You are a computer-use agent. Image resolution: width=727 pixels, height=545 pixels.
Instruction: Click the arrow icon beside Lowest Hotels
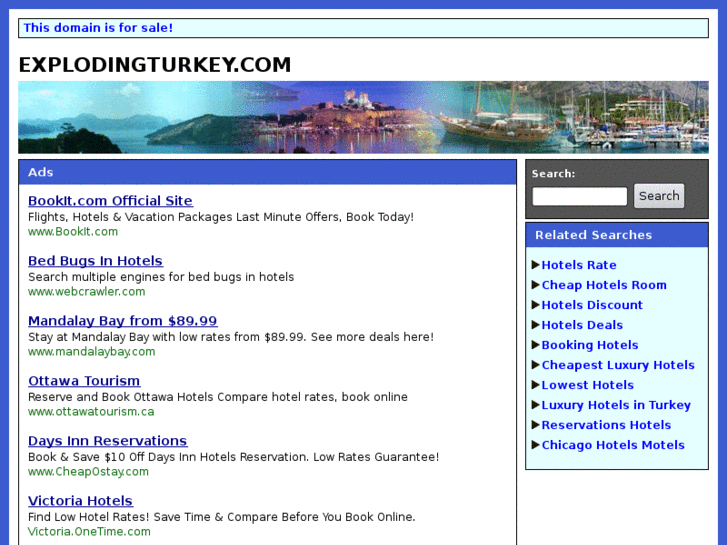click(536, 385)
